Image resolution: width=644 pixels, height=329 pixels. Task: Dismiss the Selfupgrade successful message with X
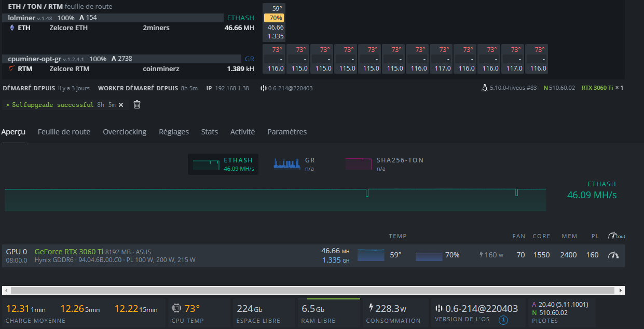click(x=121, y=105)
